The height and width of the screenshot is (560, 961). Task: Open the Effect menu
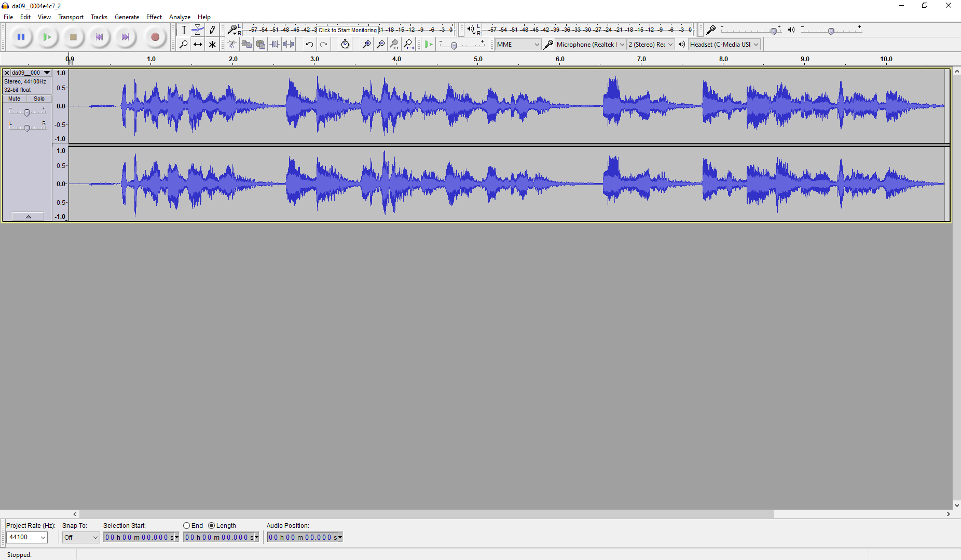154,17
